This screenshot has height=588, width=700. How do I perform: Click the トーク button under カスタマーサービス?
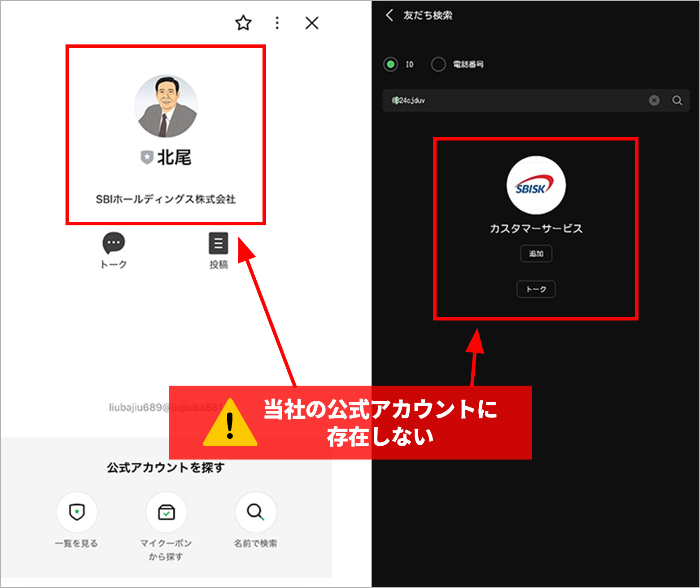tap(536, 289)
